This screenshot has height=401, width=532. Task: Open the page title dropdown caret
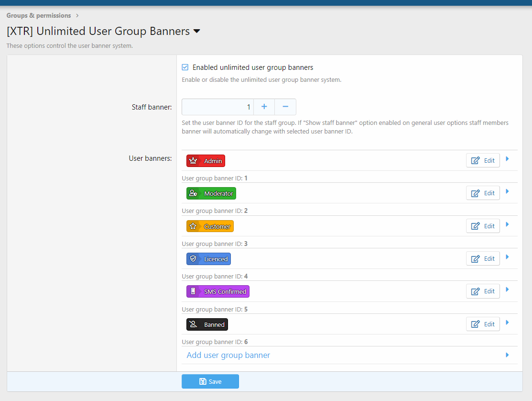tap(196, 32)
